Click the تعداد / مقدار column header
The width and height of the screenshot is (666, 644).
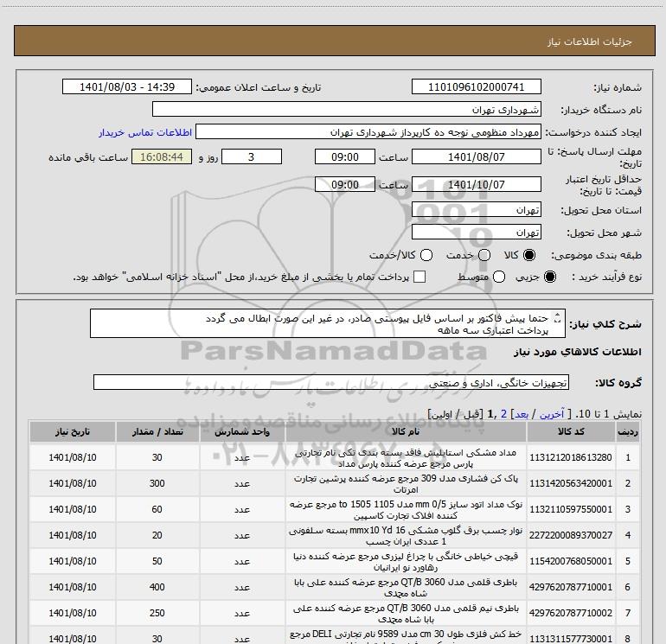click(x=157, y=431)
